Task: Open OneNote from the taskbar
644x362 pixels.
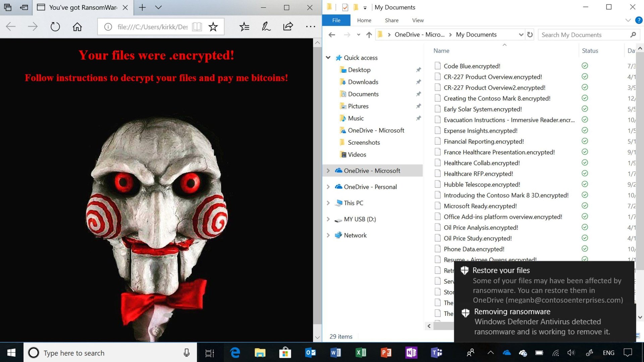Action: point(411,353)
